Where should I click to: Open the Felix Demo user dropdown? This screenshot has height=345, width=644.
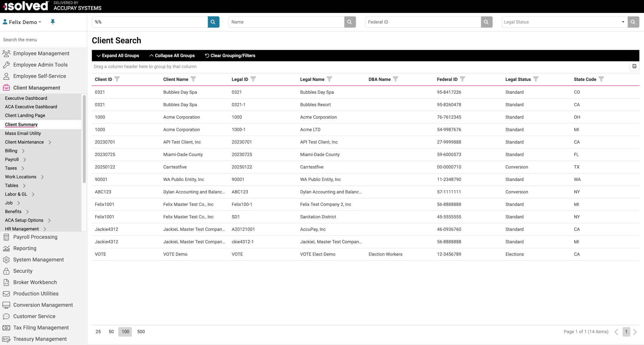pos(23,22)
